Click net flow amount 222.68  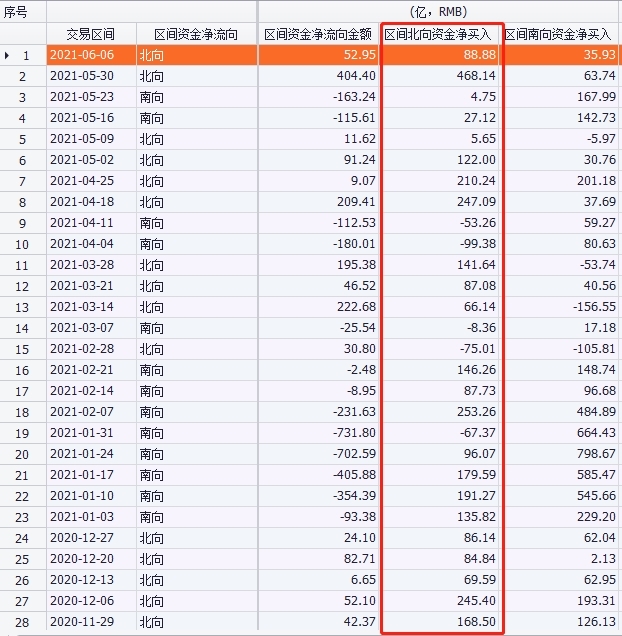319,307
